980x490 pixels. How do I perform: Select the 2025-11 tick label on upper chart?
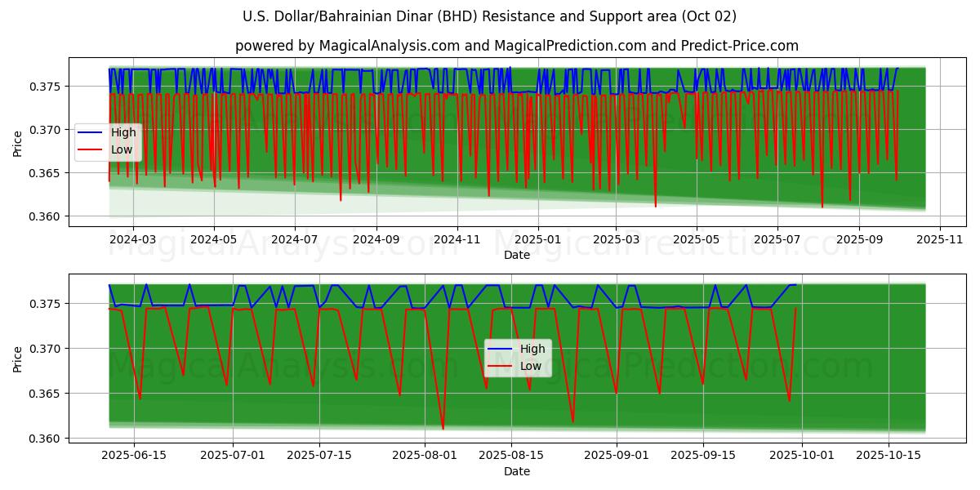[x=940, y=239]
